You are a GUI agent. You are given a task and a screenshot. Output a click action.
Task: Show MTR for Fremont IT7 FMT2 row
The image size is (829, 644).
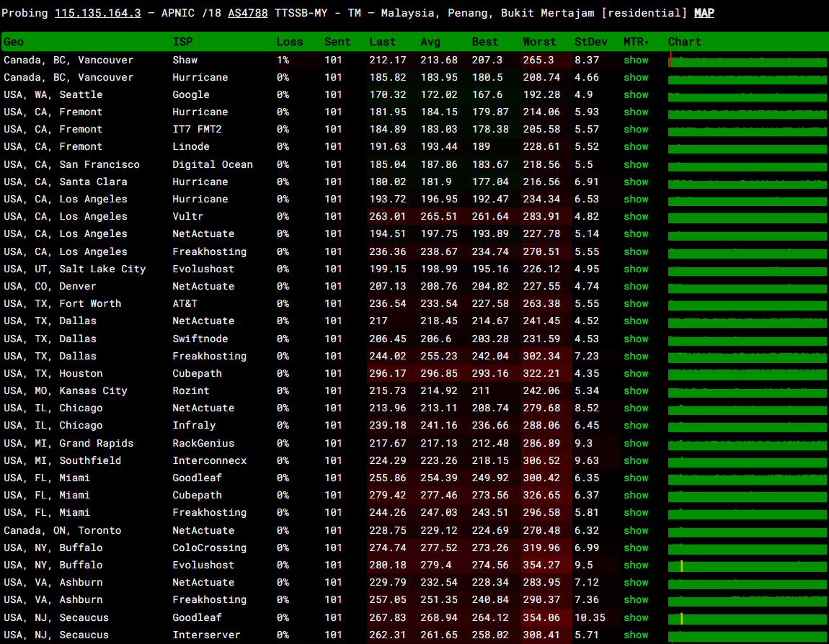[636, 130]
